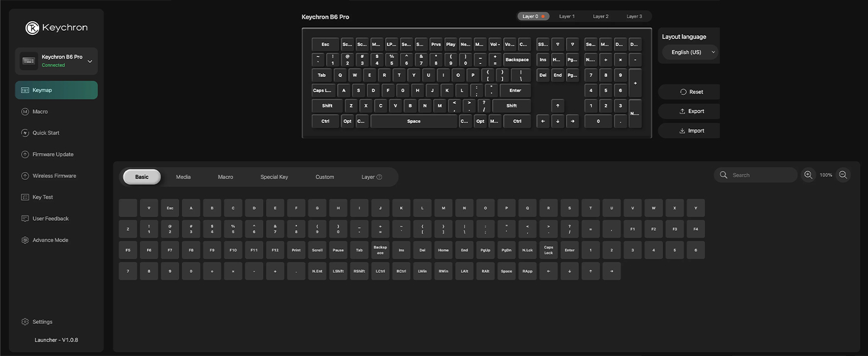
Task: Select the Vol - key on the keyboard layout
Action: pyautogui.click(x=495, y=44)
